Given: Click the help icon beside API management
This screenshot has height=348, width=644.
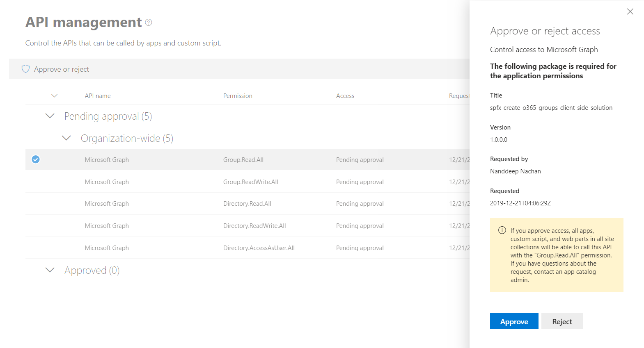Looking at the screenshot, I should [149, 23].
